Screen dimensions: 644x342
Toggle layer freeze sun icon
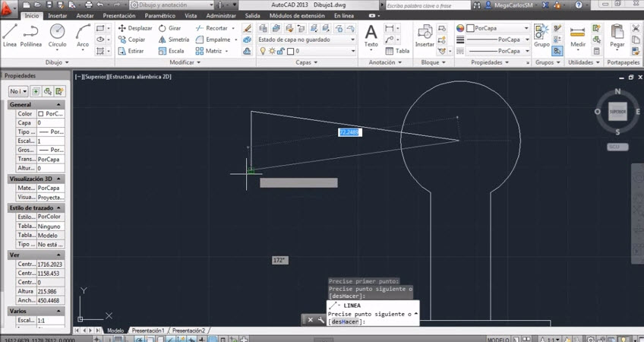click(x=272, y=51)
